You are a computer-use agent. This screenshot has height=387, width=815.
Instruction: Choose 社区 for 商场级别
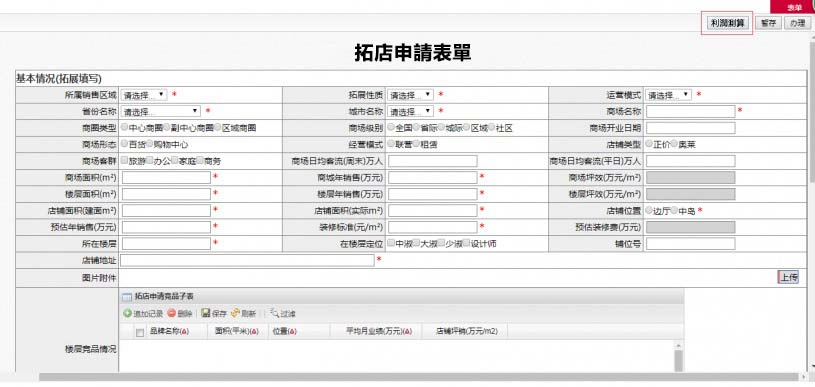coord(492,127)
